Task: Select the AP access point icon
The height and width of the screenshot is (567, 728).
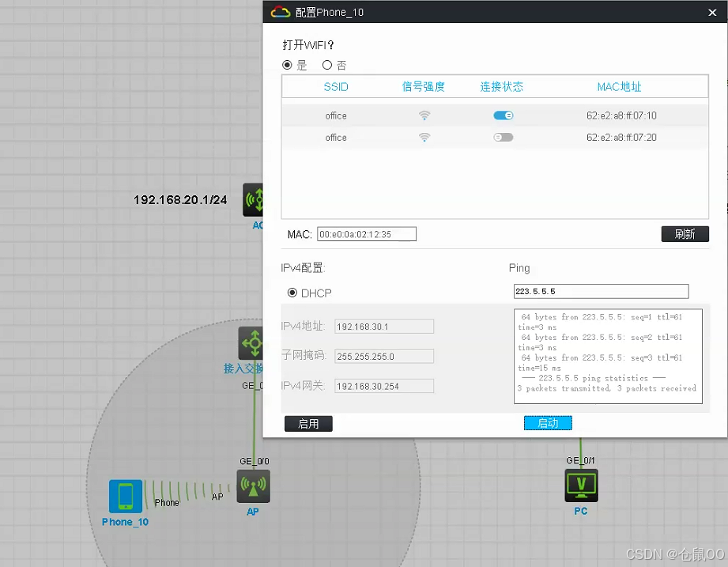Action: [x=253, y=486]
